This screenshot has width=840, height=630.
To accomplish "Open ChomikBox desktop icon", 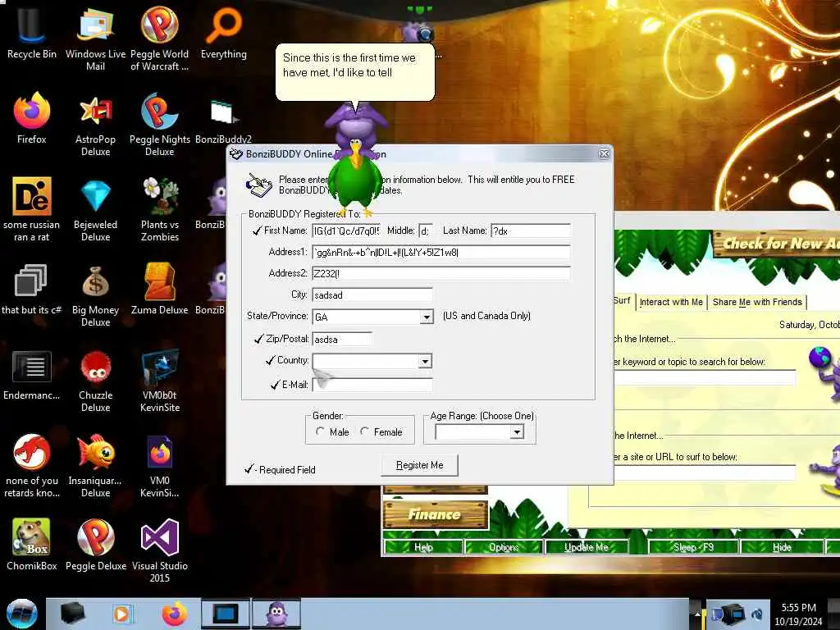I will (x=32, y=545).
